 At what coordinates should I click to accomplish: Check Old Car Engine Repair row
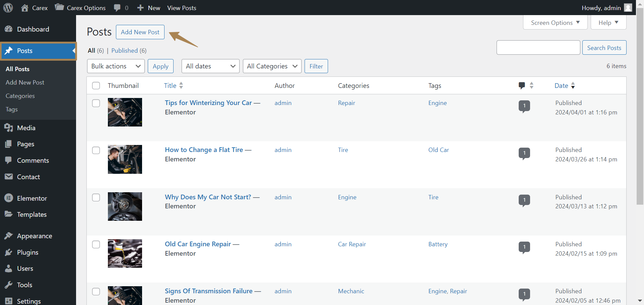tap(96, 244)
